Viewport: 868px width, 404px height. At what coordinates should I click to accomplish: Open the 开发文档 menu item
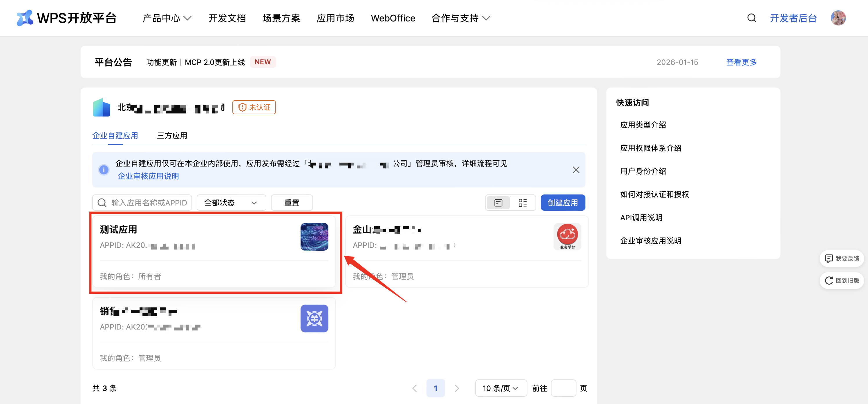(227, 18)
